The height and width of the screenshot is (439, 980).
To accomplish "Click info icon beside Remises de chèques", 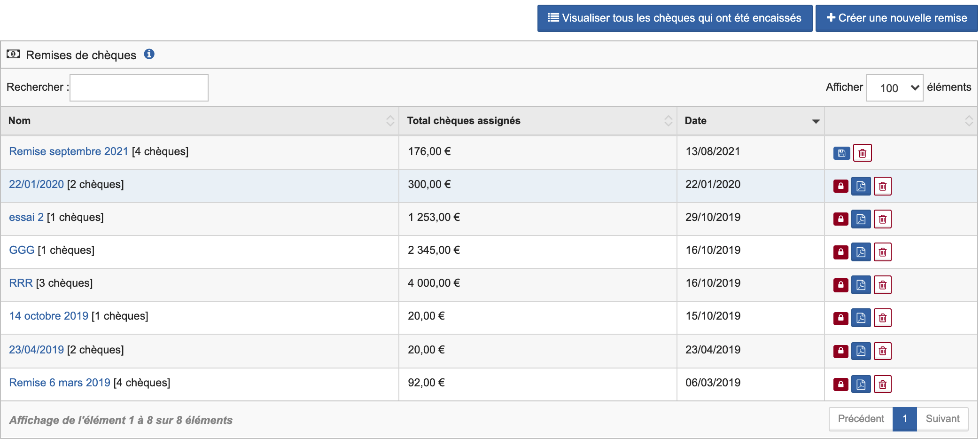I will 149,54.
